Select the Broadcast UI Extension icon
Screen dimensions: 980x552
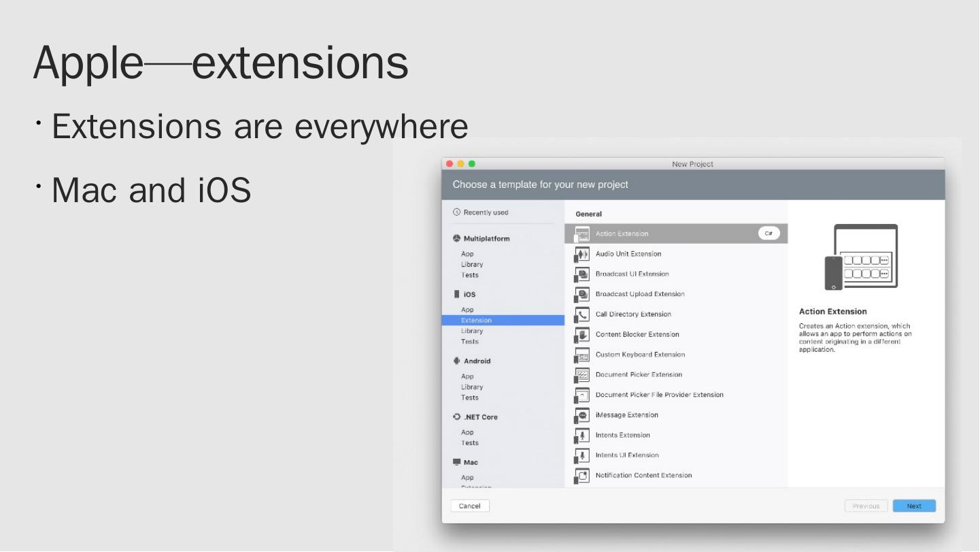click(581, 274)
